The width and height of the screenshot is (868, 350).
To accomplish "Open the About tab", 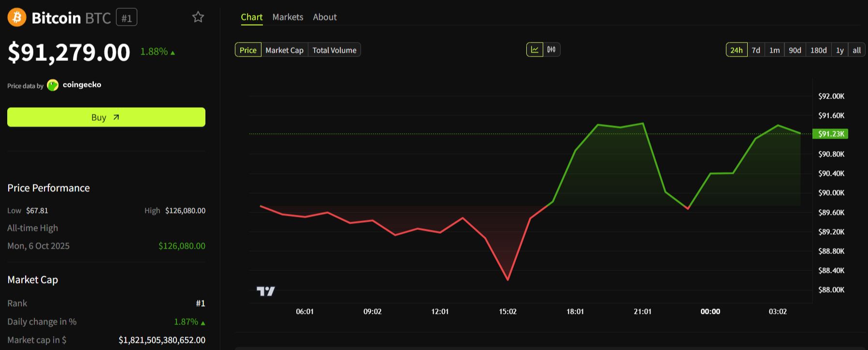I will (x=325, y=17).
